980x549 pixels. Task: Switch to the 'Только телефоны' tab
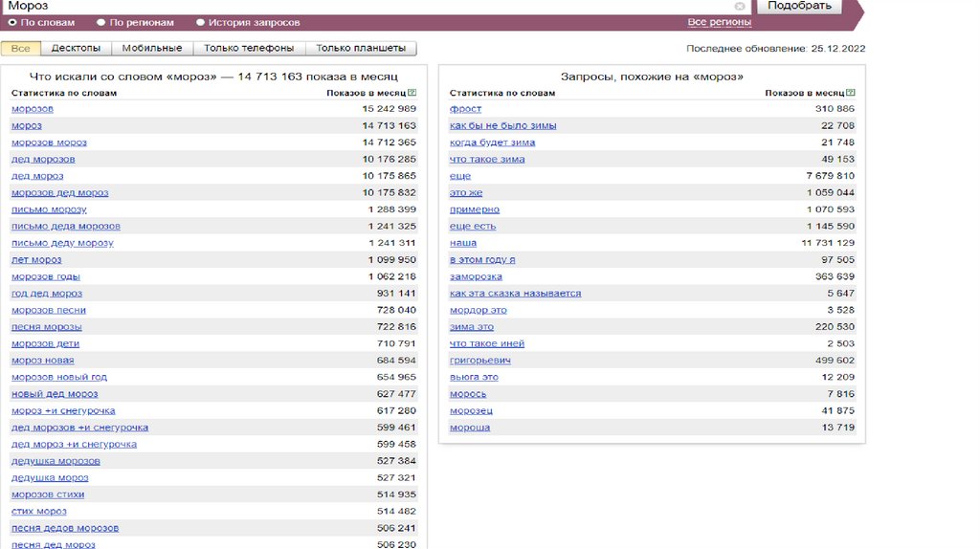[x=249, y=48]
